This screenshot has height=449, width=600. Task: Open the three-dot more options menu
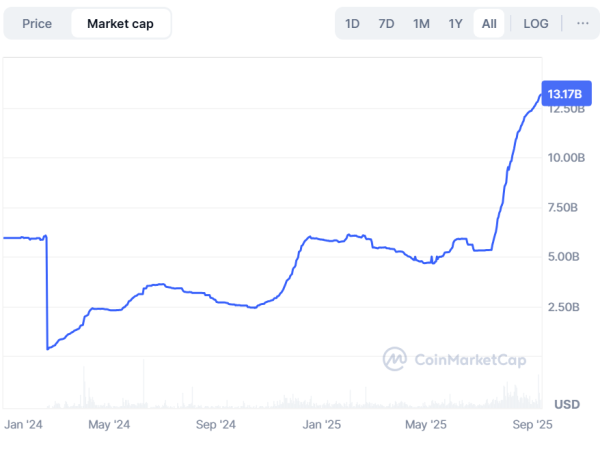point(583,23)
